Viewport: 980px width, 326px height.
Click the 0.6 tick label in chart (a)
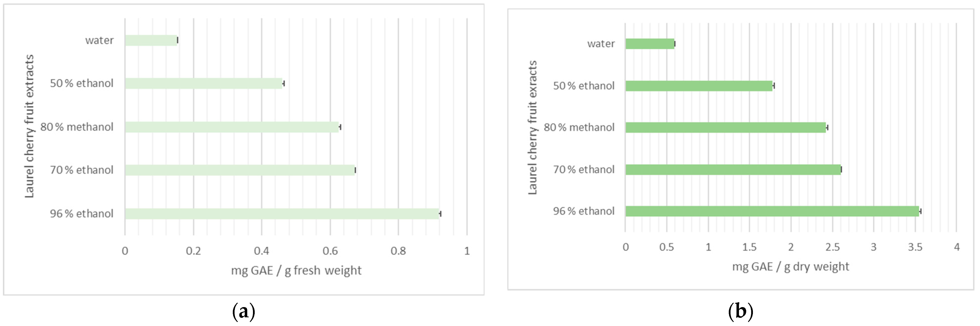pyautogui.click(x=330, y=251)
